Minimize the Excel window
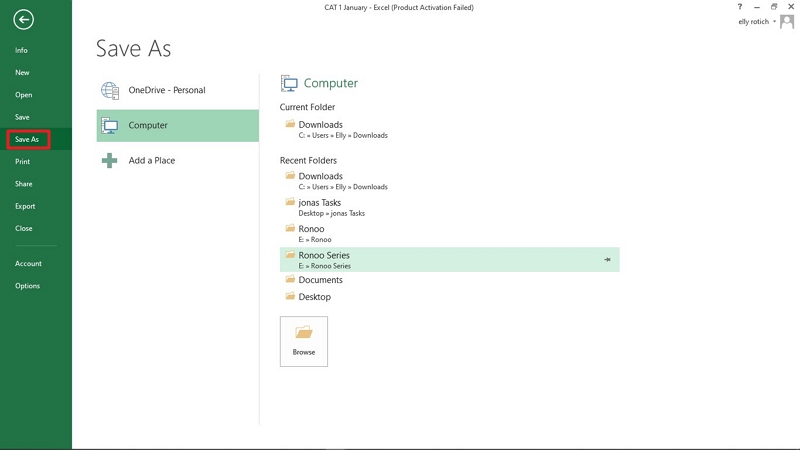Screen dimensions: 800x450 pos(757,7)
